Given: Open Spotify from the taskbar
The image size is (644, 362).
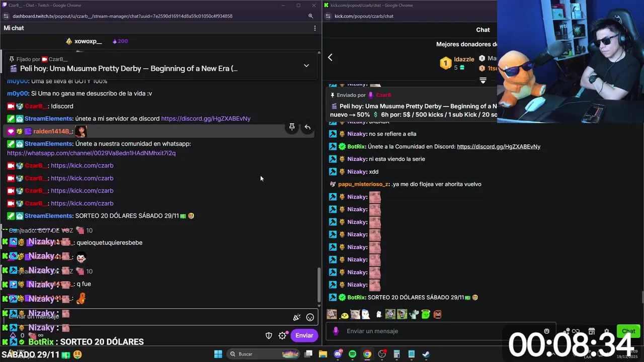Looking at the screenshot, I should (x=352, y=354).
